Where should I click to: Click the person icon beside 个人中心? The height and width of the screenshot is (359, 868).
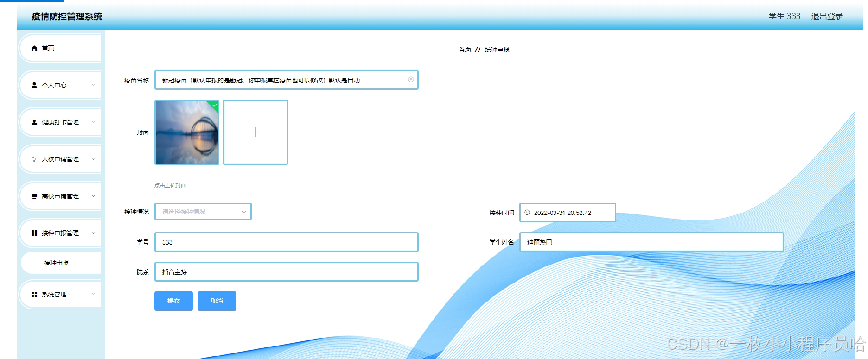[34, 85]
